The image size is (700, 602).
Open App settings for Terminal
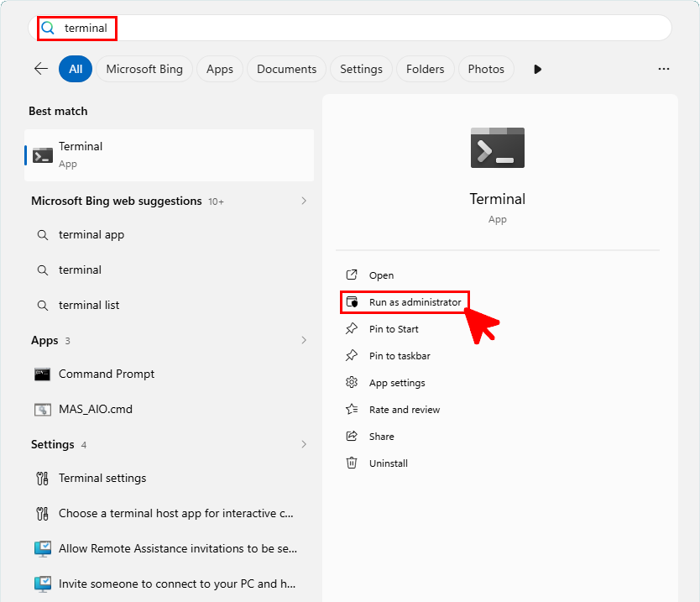[397, 383]
